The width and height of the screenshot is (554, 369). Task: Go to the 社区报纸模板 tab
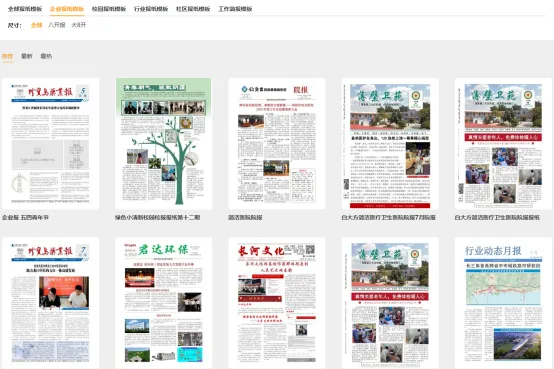coord(193,9)
